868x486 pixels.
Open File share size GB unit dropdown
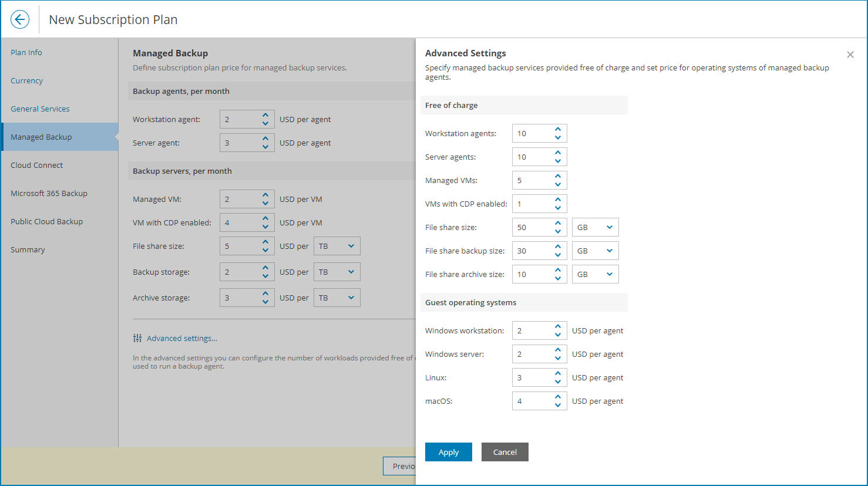coord(595,227)
